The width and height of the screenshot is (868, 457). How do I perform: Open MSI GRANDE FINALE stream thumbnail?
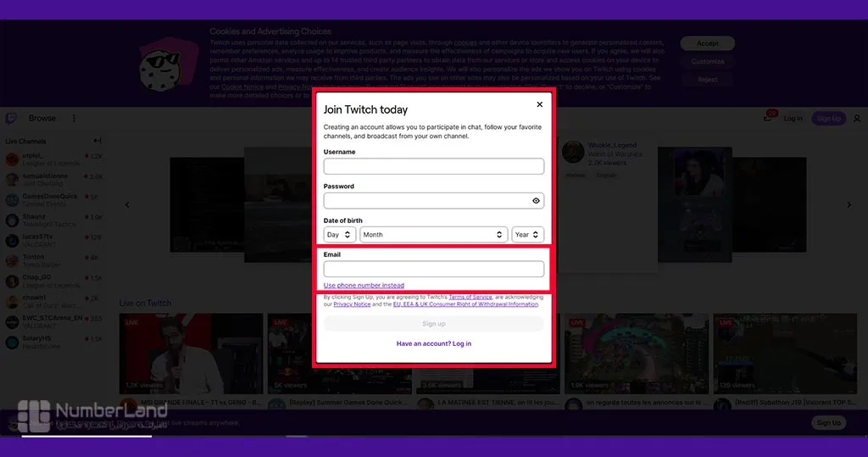click(x=191, y=354)
